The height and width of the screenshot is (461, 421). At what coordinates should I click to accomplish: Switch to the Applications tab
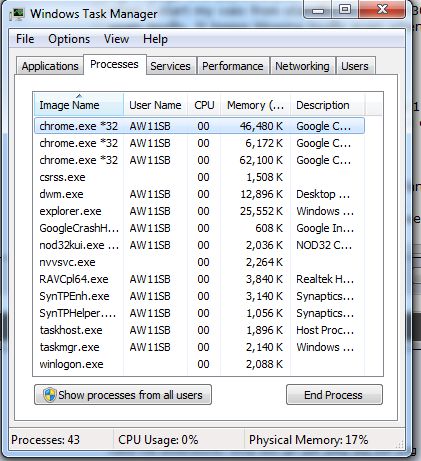click(50, 66)
